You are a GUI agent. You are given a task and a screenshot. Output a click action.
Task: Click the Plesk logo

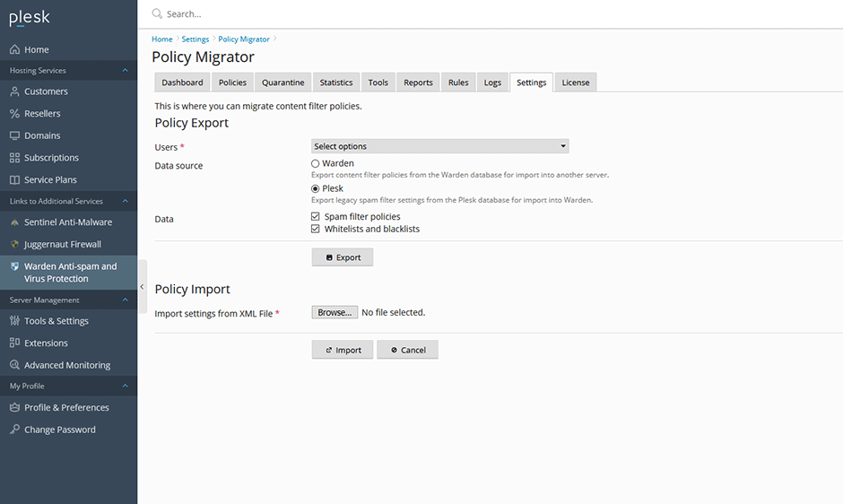(30, 18)
